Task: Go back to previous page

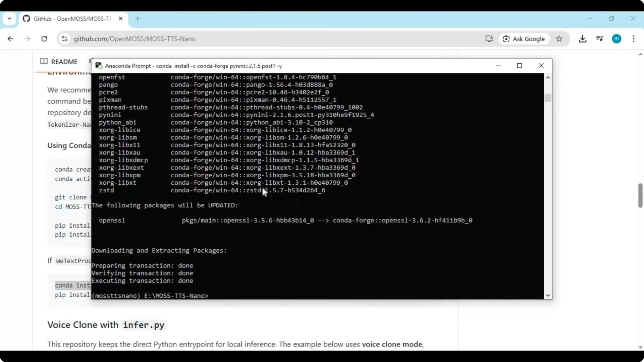Action: point(10,39)
